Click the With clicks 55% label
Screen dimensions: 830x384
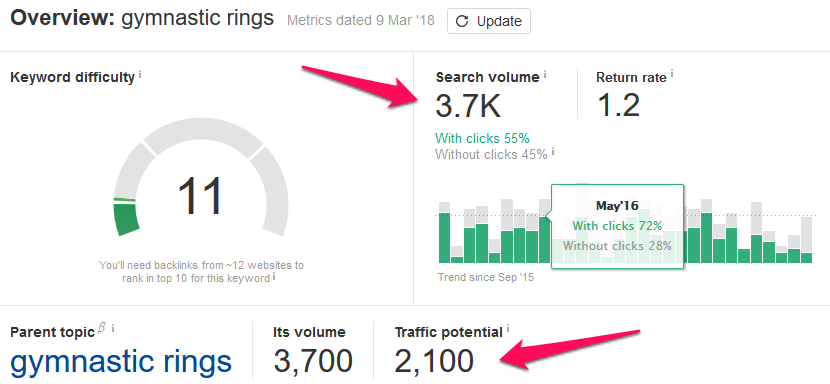pos(482,138)
